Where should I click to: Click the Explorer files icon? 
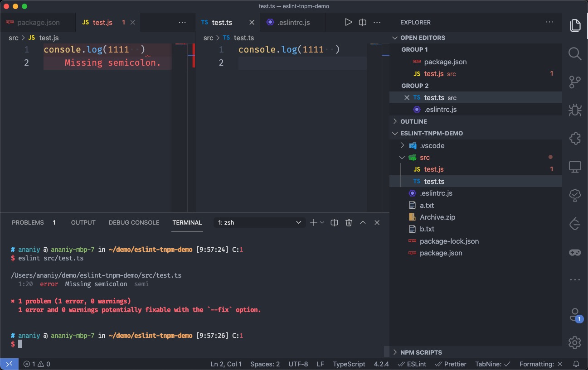coord(575,25)
